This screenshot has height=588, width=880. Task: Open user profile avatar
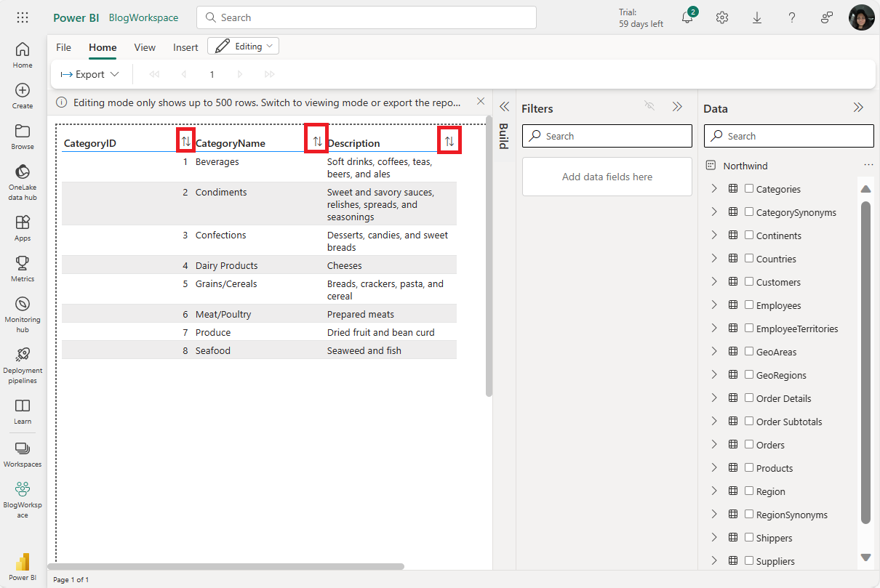pyautogui.click(x=862, y=17)
